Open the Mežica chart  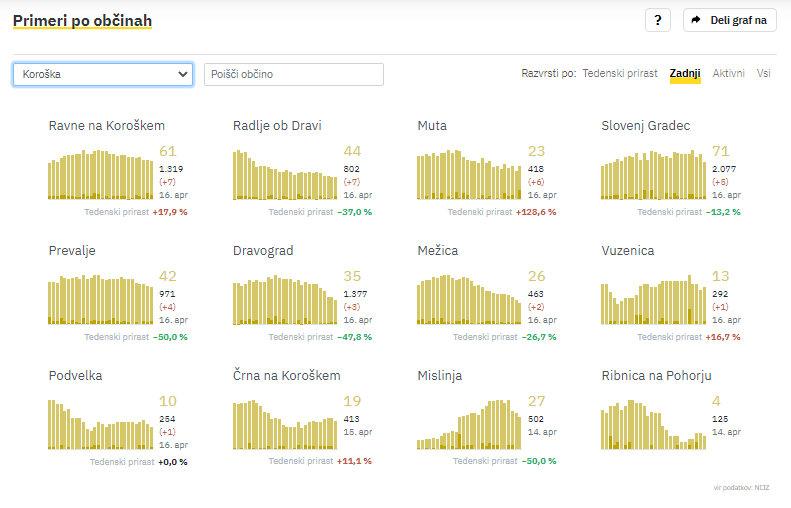pos(469,300)
